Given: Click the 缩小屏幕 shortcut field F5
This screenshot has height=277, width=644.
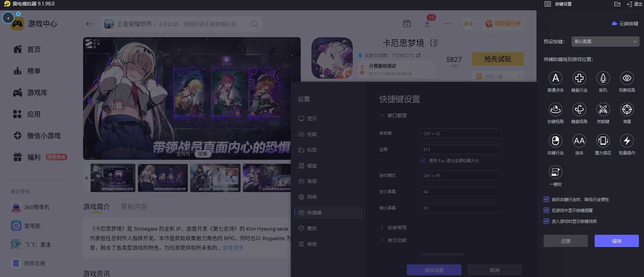Looking at the screenshot, I should tap(461, 208).
